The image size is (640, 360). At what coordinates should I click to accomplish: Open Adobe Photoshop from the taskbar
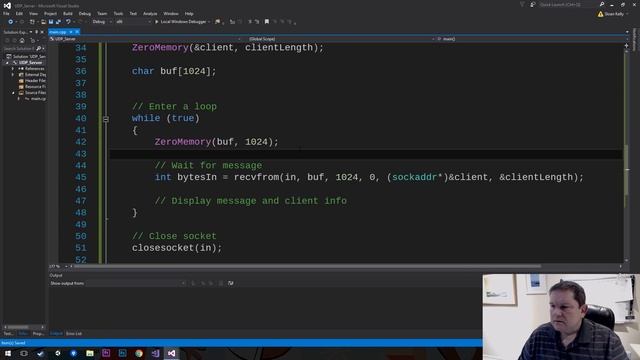coord(122,353)
